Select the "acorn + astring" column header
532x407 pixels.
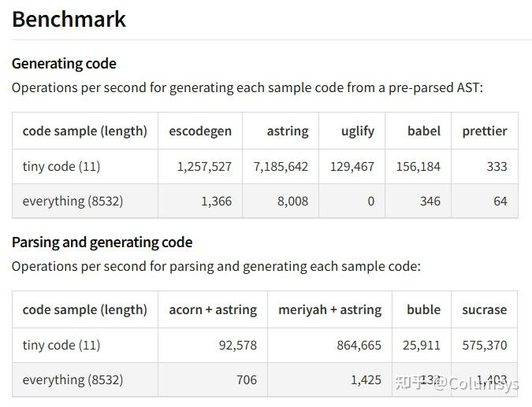[x=213, y=309]
